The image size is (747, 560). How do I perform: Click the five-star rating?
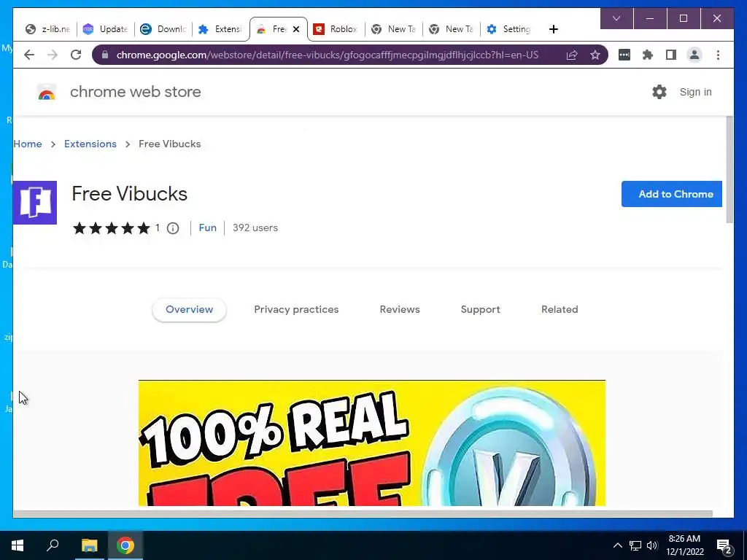pyautogui.click(x=112, y=228)
